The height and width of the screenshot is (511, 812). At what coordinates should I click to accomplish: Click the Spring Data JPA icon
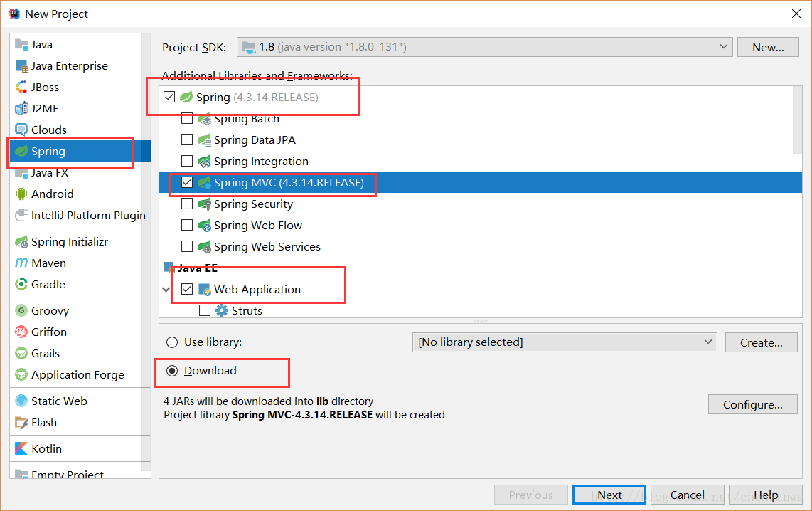point(205,140)
